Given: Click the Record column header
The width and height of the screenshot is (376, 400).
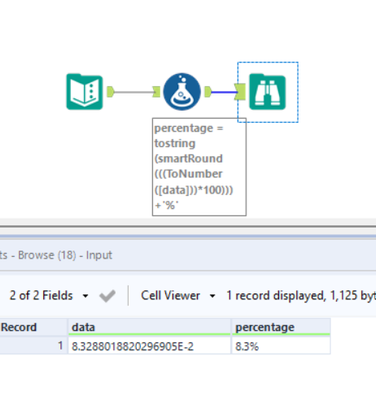Looking at the screenshot, I should pos(33,327).
